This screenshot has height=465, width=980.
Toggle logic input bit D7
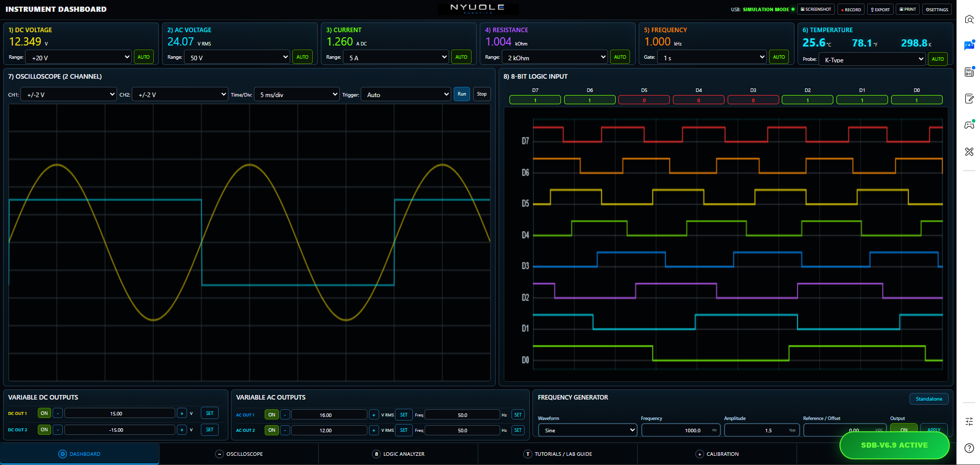[x=535, y=100]
